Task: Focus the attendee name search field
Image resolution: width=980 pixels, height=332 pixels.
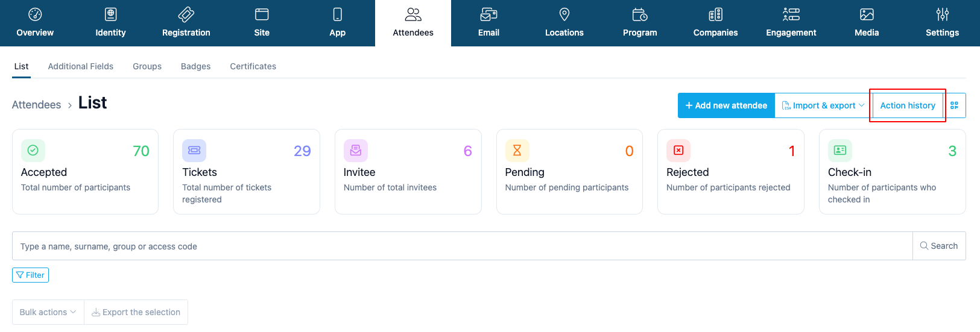Action: pos(463,246)
